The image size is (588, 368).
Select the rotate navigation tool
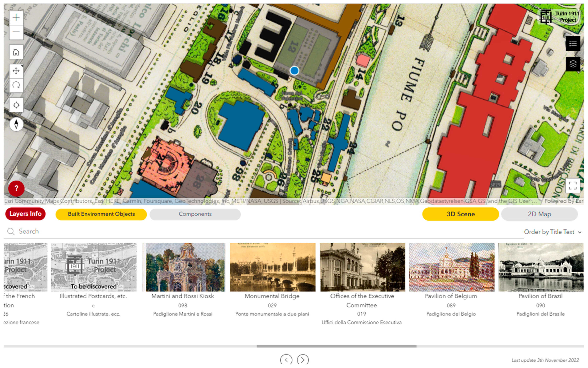tap(16, 85)
